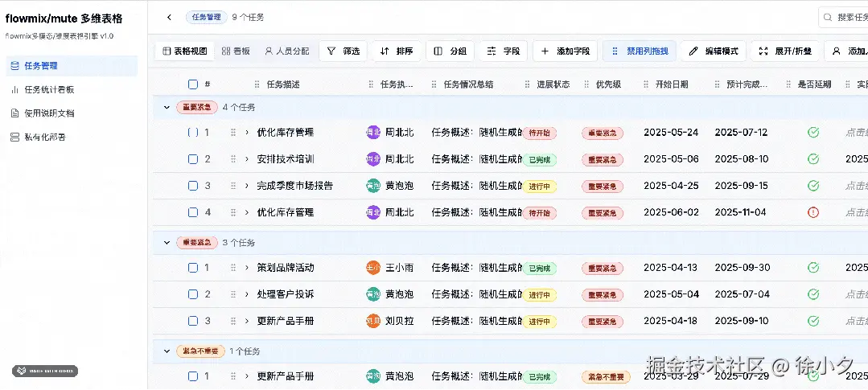Click the sort arrows icon
The height and width of the screenshot is (390, 868).
point(385,51)
